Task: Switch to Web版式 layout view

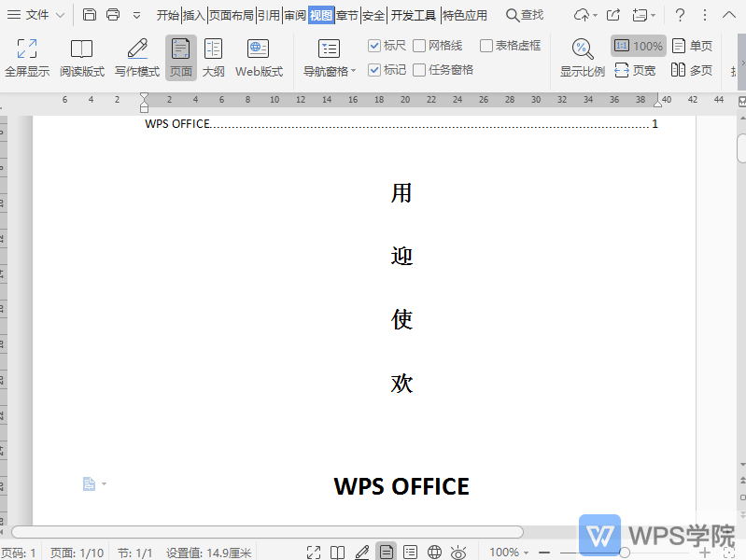Action: 259,58
